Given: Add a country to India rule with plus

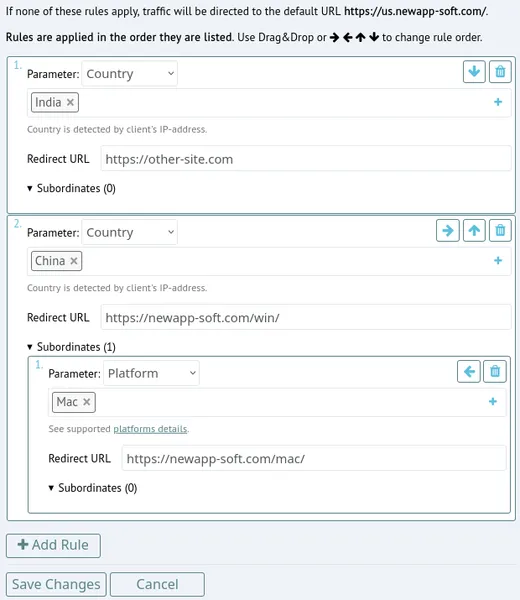Looking at the screenshot, I should (498, 102).
